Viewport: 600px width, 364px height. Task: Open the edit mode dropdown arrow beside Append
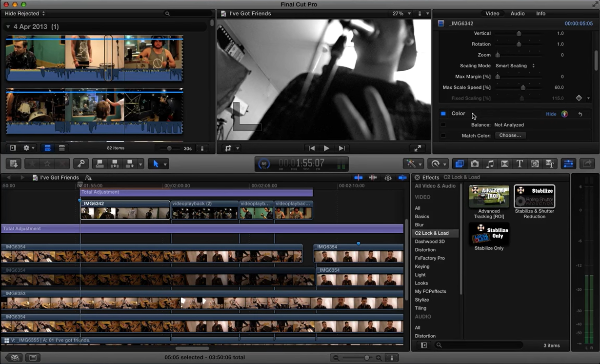(140, 164)
